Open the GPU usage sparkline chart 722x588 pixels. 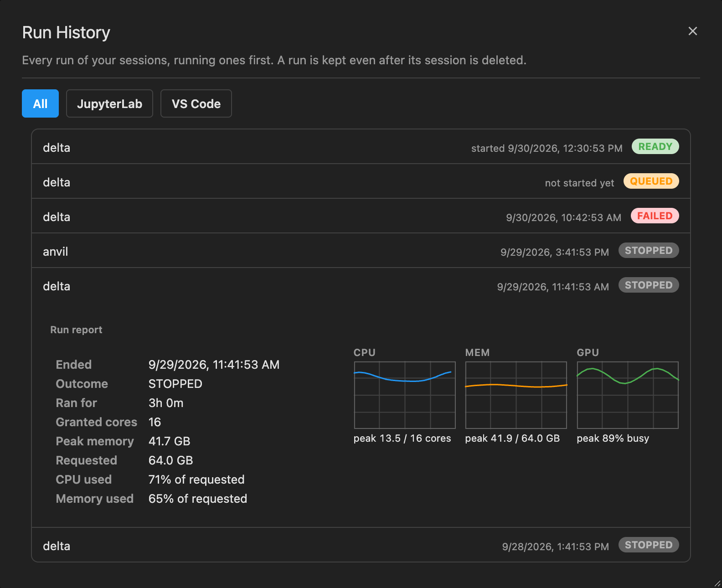click(x=628, y=395)
